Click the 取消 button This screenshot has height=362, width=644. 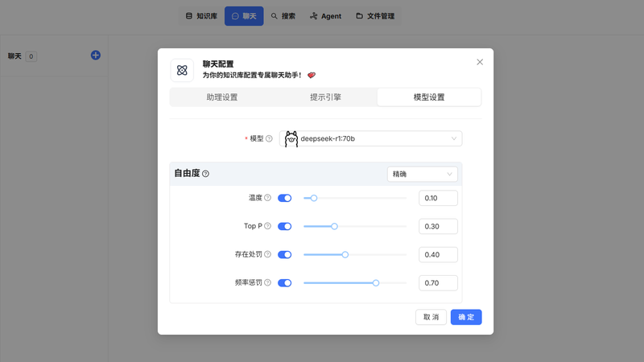point(431,317)
